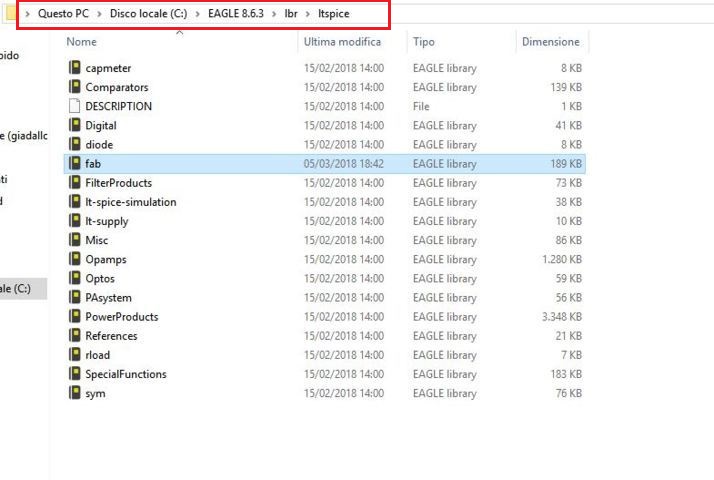
Task: Click the 3.348 KB size value
Action: [x=562, y=317]
